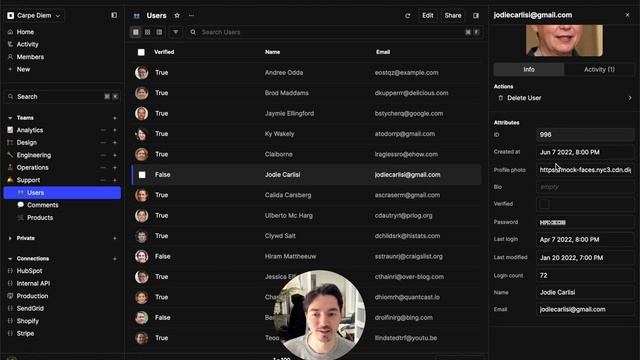Open the Engineering team
Screen dimensions: 640x360
pyautogui.click(x=33, y=155)
